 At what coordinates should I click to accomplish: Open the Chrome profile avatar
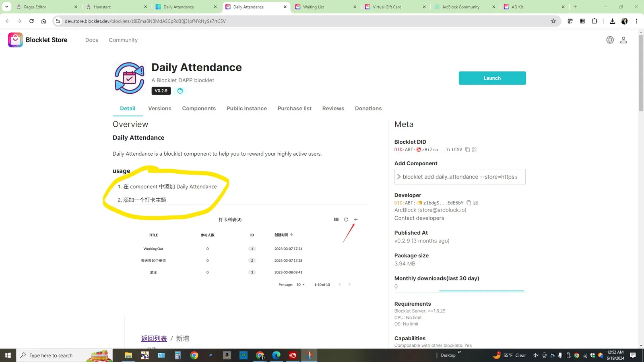click(624, 21)
